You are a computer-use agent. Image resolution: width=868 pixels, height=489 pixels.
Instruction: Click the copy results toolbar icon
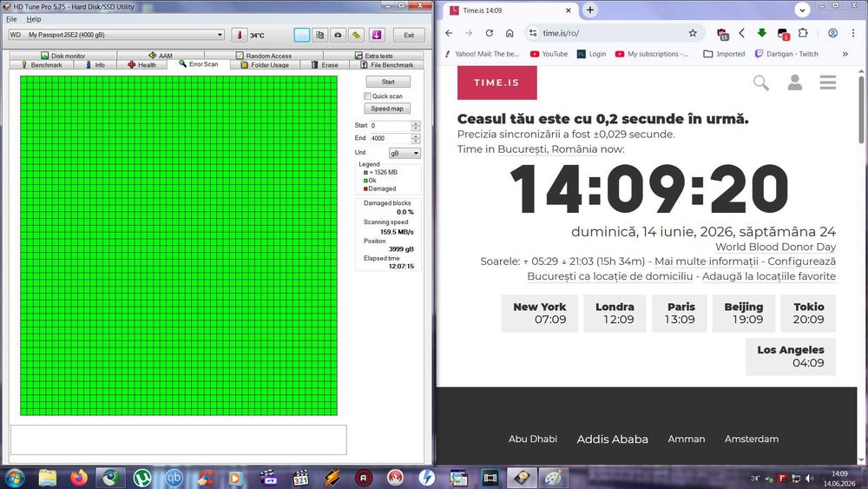pyautogui.click(x=320, y=35)
